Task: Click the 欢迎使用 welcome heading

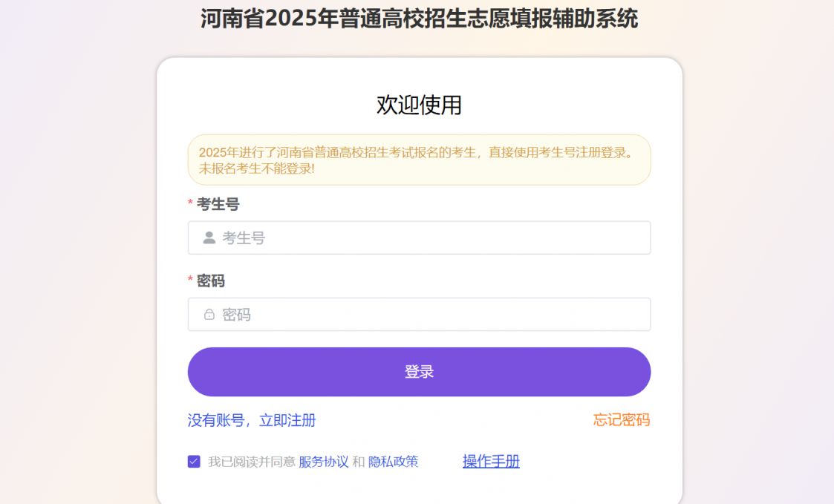Action: tap(419, 105)
